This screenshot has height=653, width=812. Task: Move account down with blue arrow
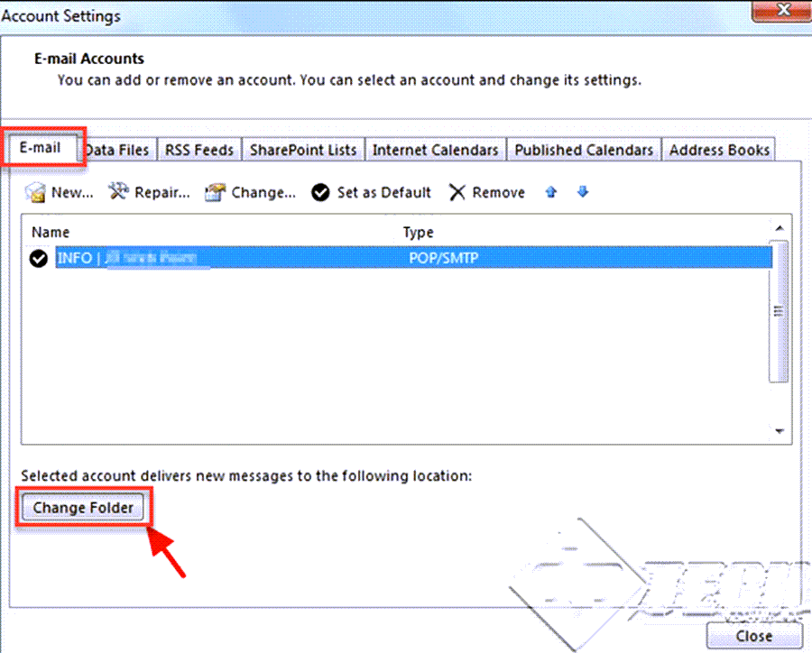click(583, 192)
